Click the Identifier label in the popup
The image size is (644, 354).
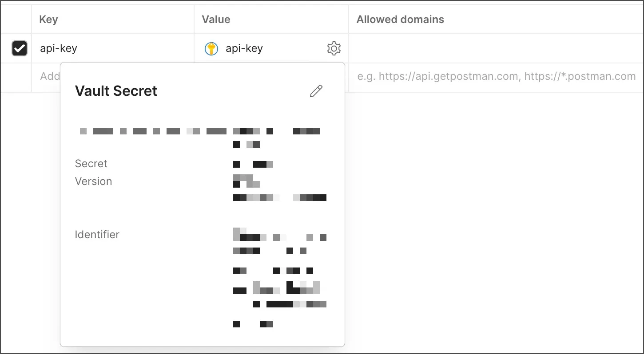[97, 235]
